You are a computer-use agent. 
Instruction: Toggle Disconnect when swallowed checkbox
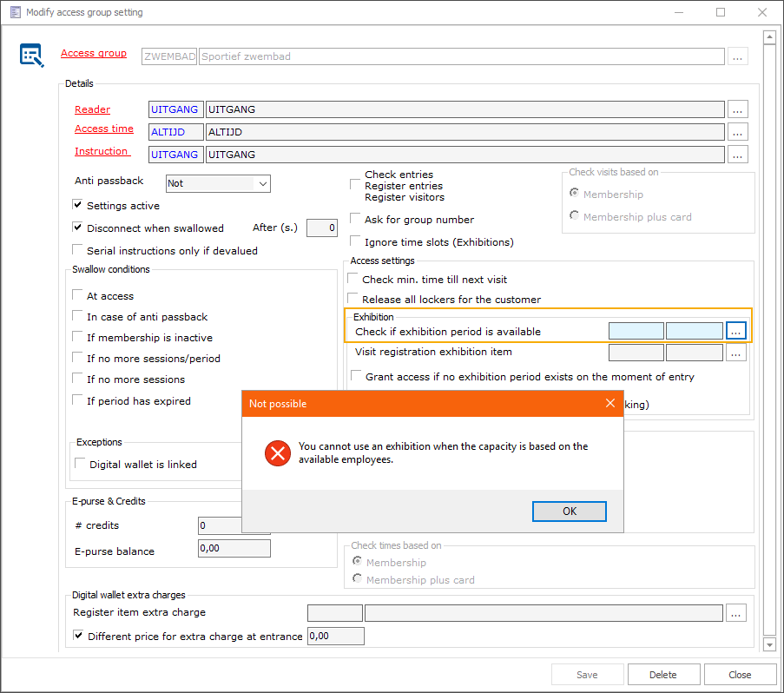pyautogui.click(x=78, y=228)
